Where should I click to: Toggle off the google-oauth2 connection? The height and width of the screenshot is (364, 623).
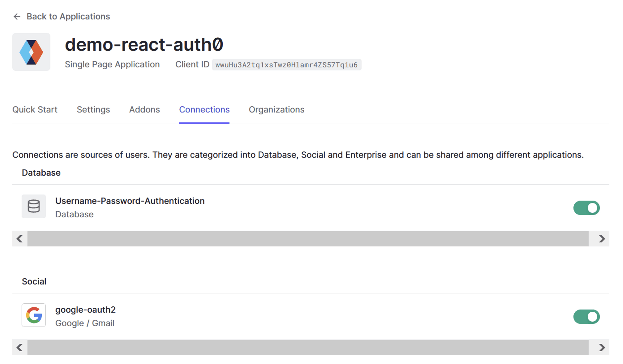tap(586, 317)
